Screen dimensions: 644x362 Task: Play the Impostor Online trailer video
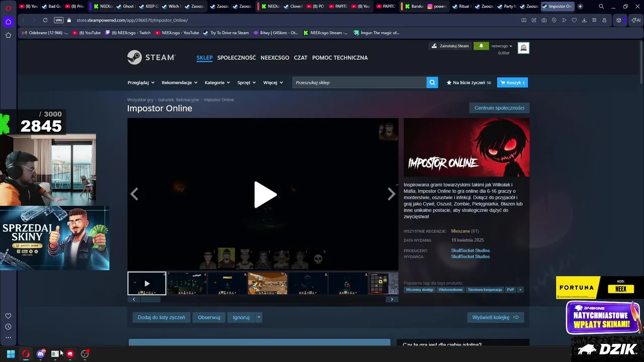(265, 195)
